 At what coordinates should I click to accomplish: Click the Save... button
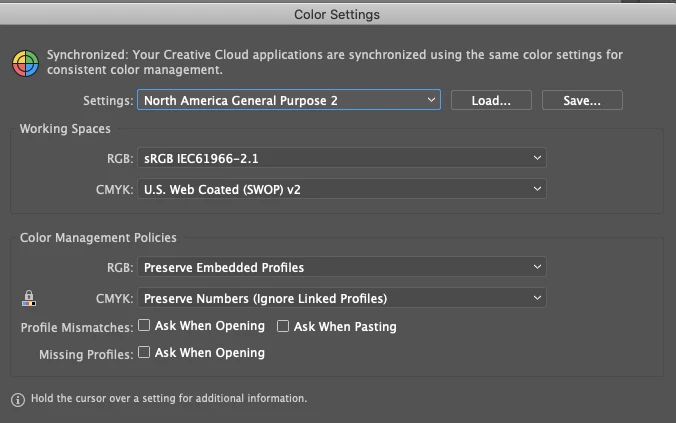point(582,100)
